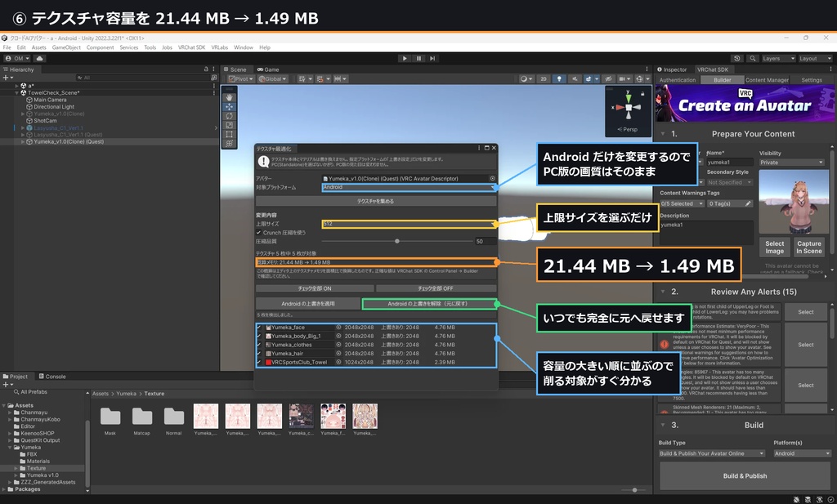Switch to the Game tab
The image size is (837, 504).
tap(268, 69)
